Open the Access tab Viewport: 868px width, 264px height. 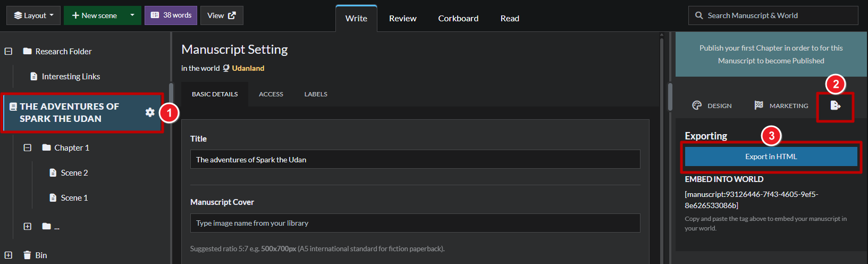click(x=271, y=94)
